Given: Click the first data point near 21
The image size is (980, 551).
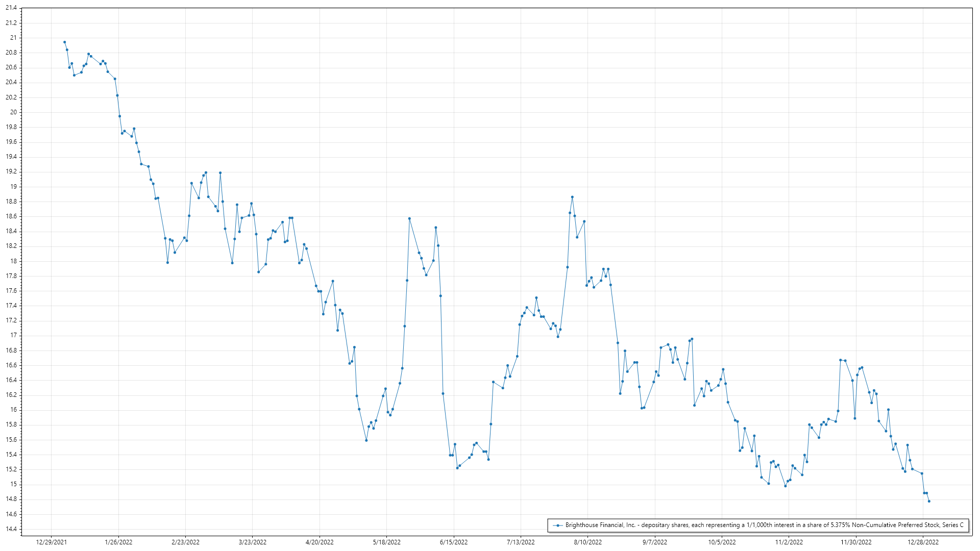Looking at the screenshot, I should 64,42.
